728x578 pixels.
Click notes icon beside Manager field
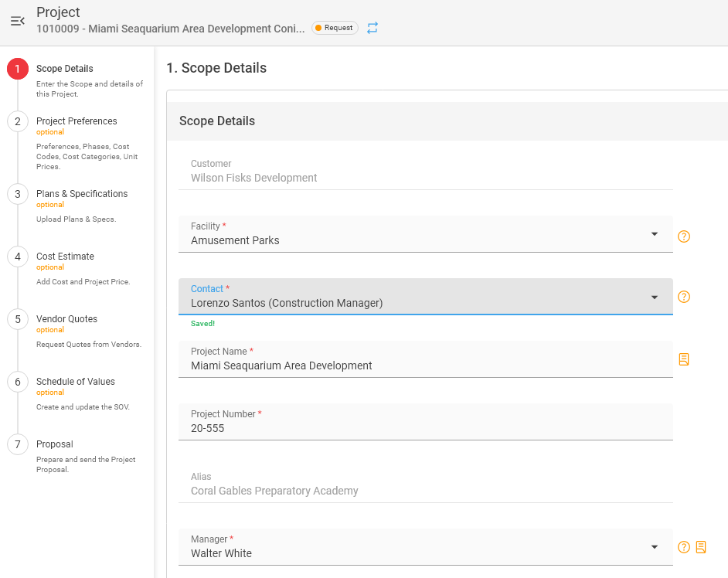[701, 547]
